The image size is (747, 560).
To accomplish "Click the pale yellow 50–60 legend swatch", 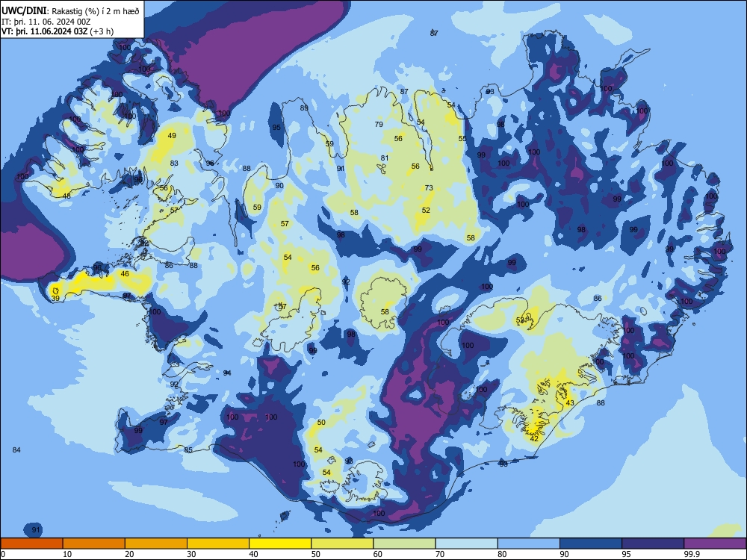I will 342,544.
